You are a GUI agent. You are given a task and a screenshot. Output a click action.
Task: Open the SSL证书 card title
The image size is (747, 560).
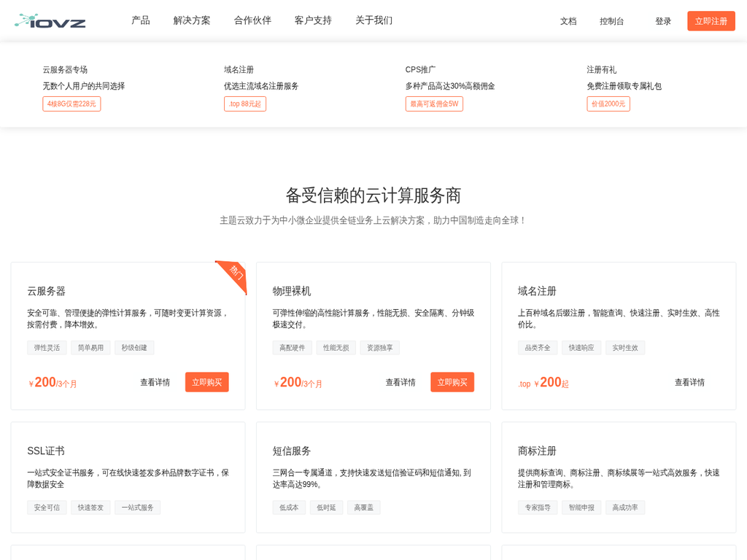point(46,451)
